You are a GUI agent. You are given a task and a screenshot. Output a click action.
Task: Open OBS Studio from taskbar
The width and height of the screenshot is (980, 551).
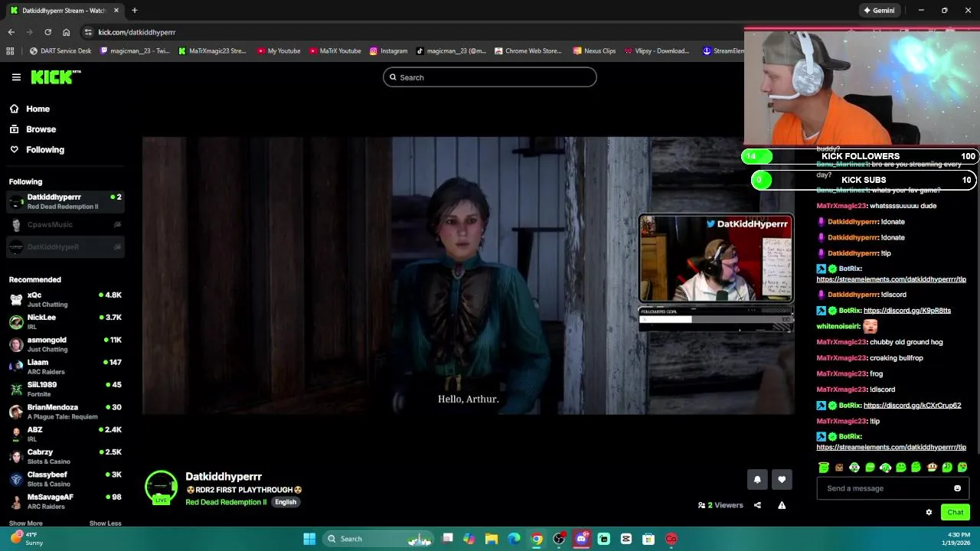pos(559,539)
